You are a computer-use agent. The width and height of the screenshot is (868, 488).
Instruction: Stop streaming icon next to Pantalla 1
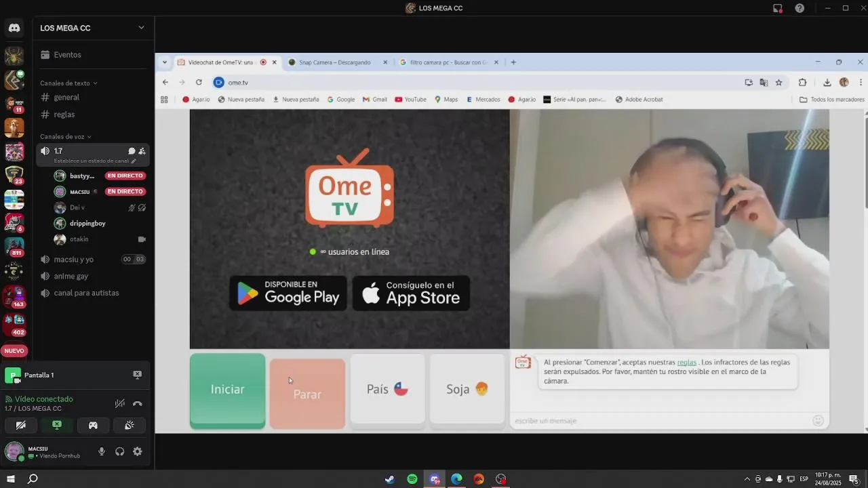(x=137, y=375)
